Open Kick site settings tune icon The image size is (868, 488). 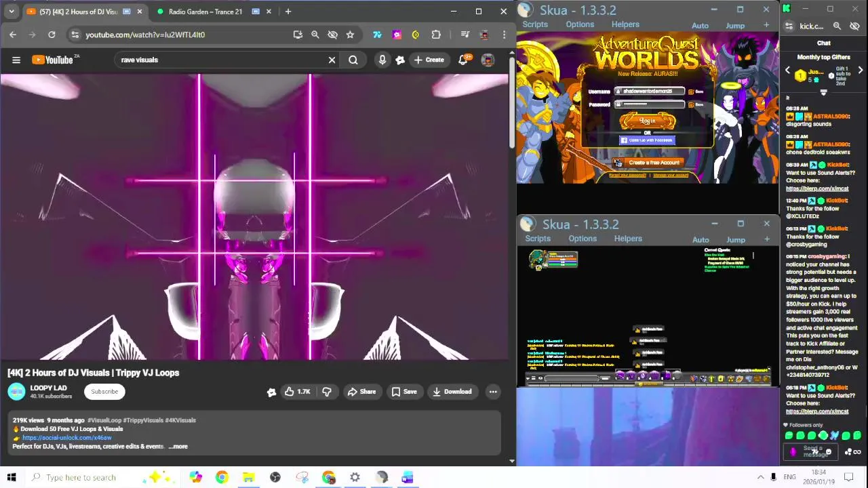789,26
